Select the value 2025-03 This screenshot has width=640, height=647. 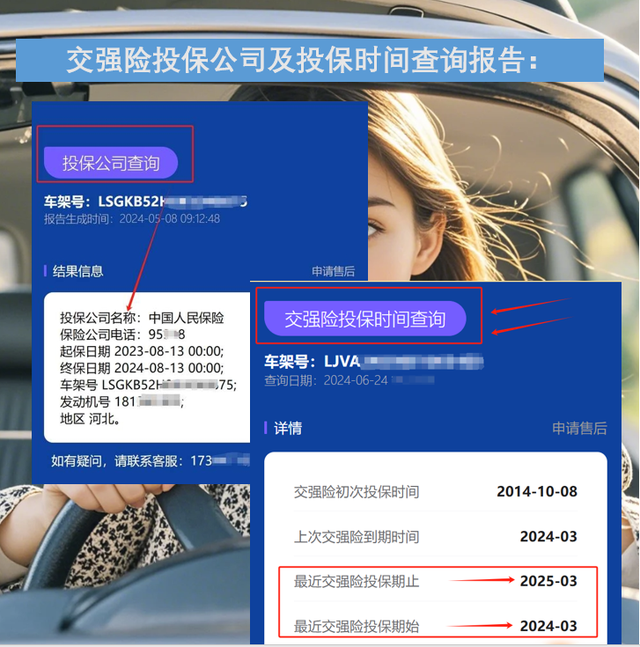pyautogui.click(x=548, y=581)
